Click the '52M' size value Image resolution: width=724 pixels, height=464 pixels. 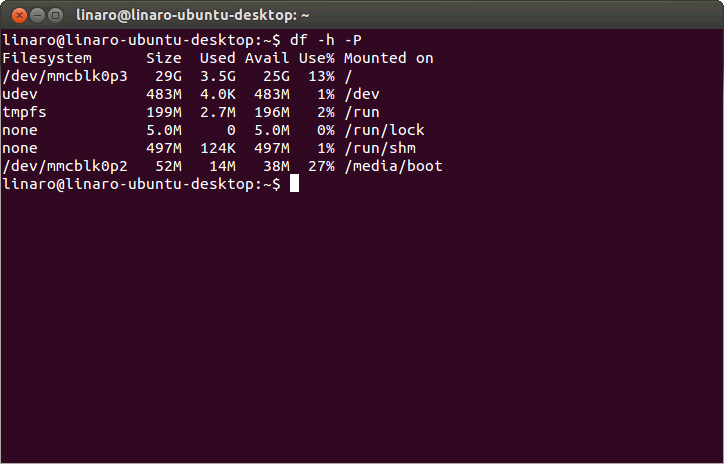pyautogui.click(x=169, y=166)
